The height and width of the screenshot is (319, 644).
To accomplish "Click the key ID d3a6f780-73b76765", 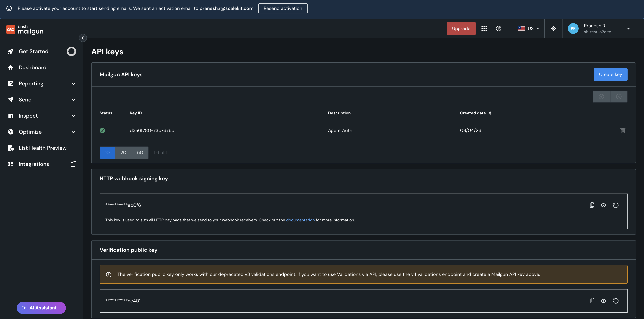I will (x=152, y=130).
